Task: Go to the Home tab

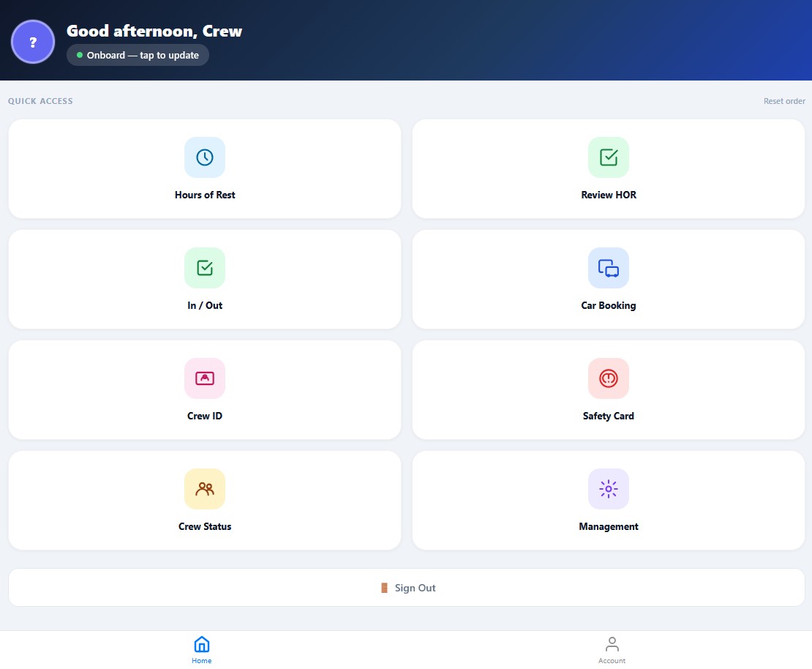Action: pos(201,650)
